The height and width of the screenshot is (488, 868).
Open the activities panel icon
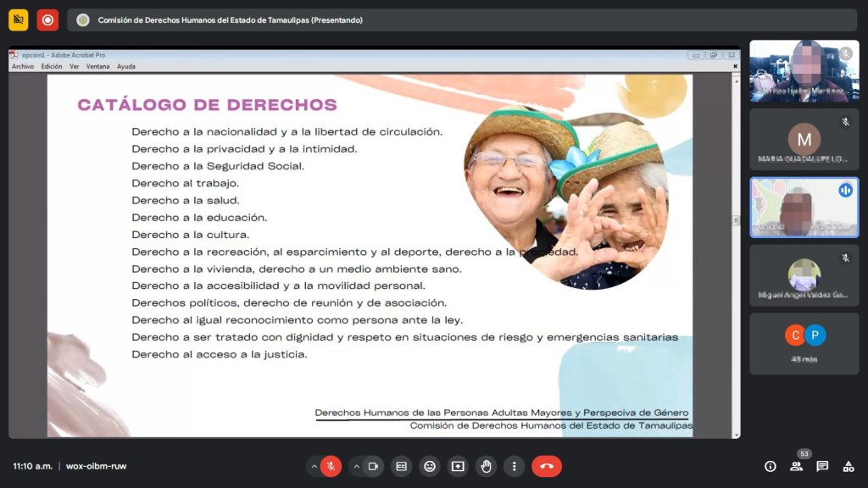click(x=849, y=466)
